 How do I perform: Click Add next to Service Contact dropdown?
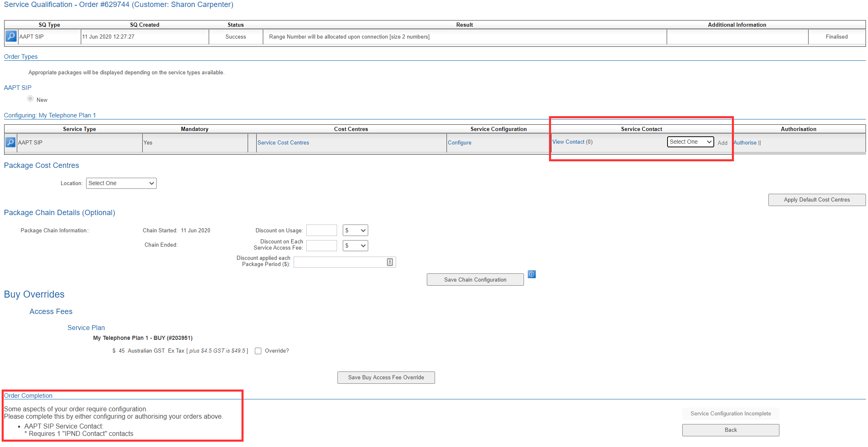coord(722,143)
